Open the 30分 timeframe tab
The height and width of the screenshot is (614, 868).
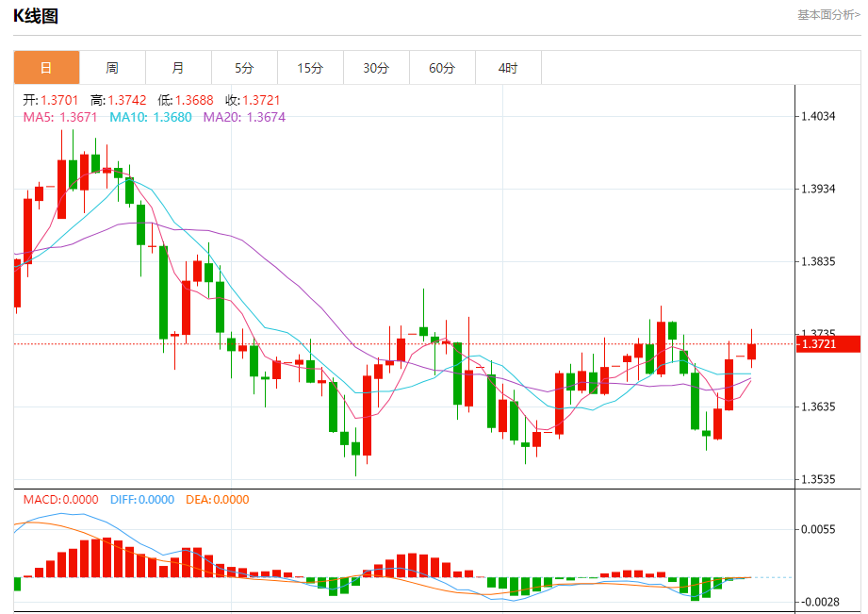pyautogui.click(x=376, y=68)
